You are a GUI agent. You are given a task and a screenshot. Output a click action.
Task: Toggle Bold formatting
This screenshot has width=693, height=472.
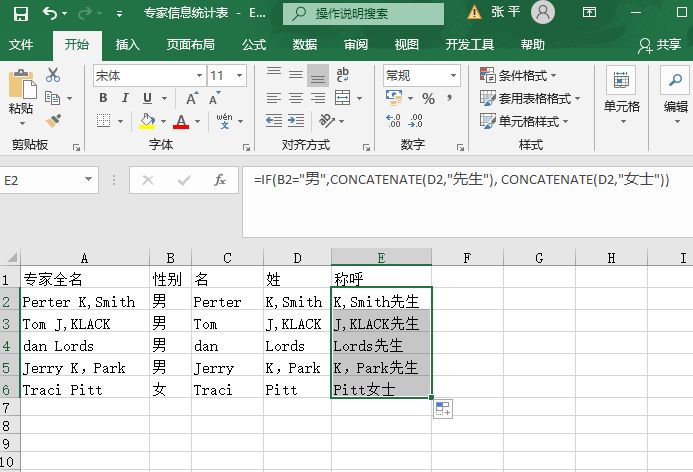(x=103, y=98)
